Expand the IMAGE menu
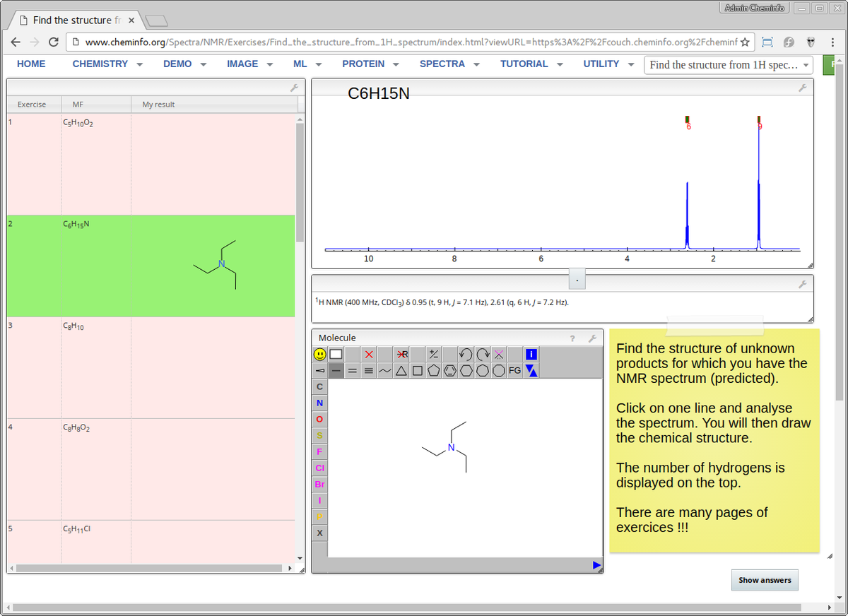Image resolution: width=848 pixels, height=616 pixels. click(249, 64)
